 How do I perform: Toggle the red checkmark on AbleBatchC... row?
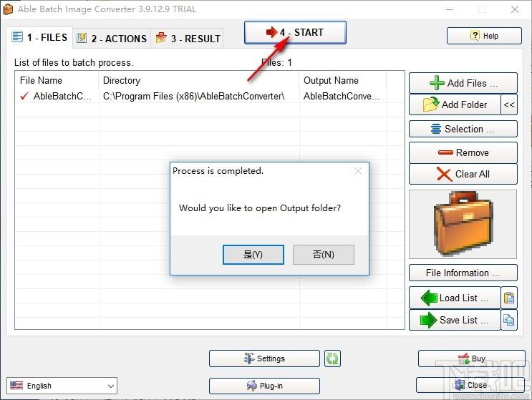[x=24, y=97]
